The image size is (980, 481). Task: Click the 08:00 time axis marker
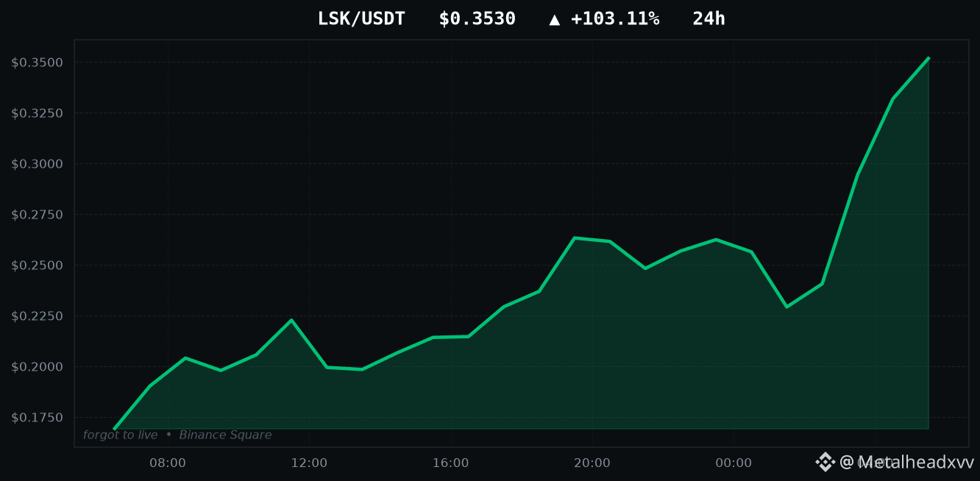[168, 463]
